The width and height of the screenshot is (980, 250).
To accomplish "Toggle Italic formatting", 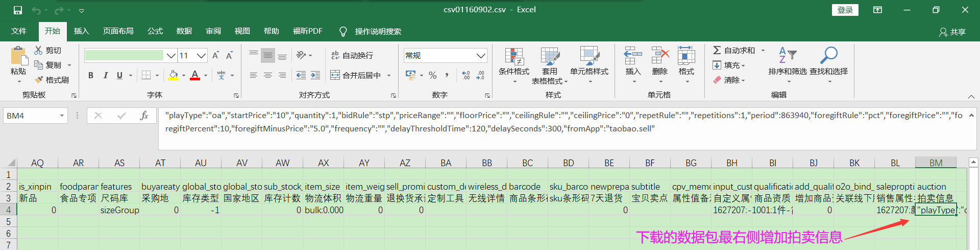I will coord(105,75).
